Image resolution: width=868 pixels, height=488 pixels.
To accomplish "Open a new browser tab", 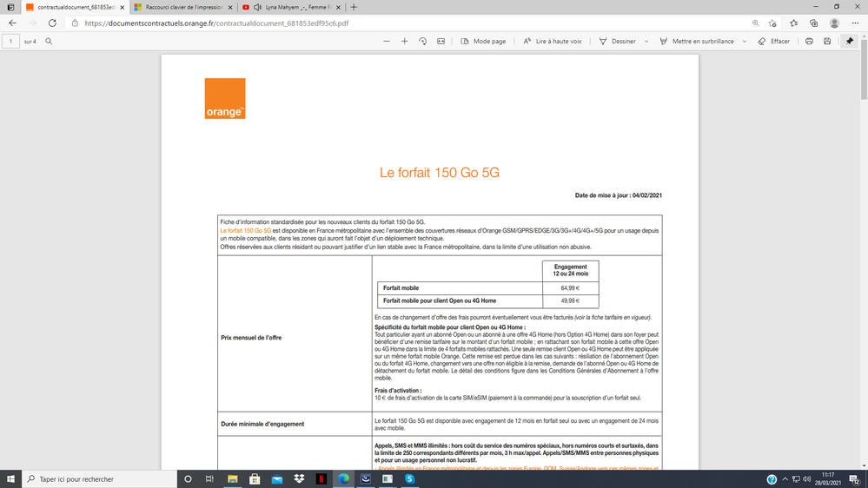I will pyautogui.click(x=354, y=7).
